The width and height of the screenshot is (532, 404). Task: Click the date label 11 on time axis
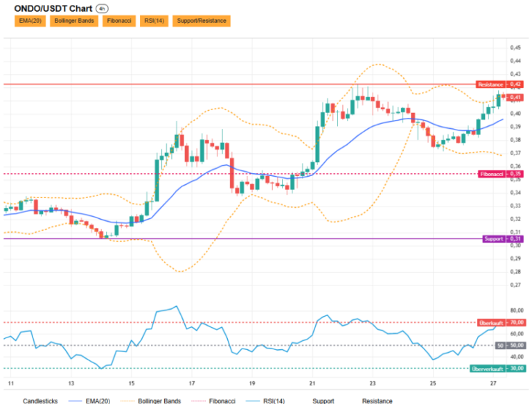pos(11,383)
